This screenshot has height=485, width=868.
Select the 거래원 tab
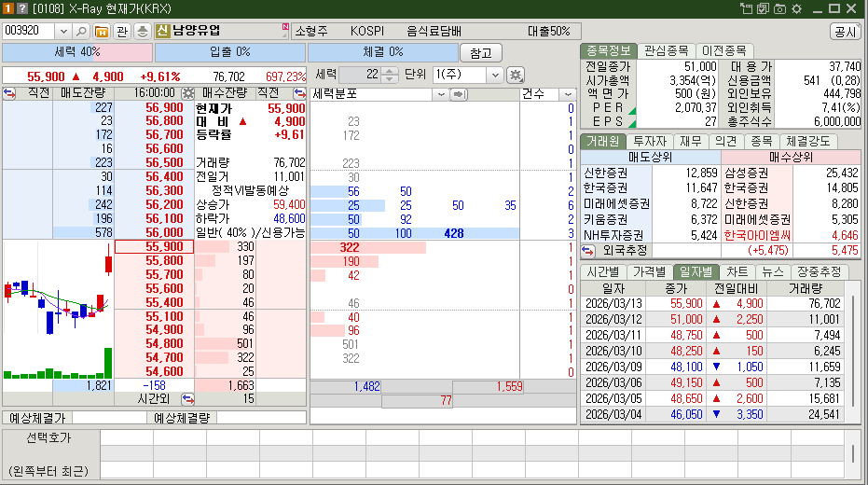click(x=603, y=141)
